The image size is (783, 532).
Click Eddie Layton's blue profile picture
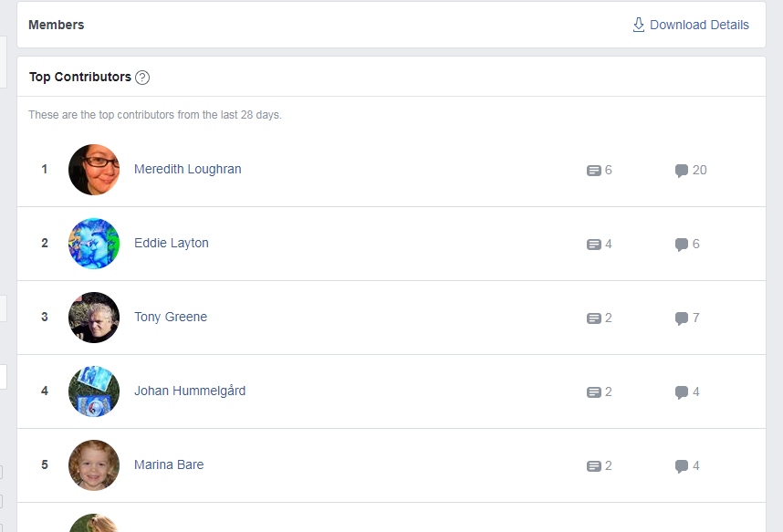94,244
